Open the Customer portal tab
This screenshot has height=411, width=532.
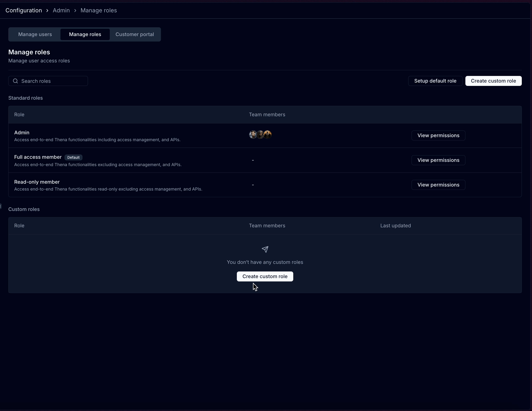pos(134,34)
